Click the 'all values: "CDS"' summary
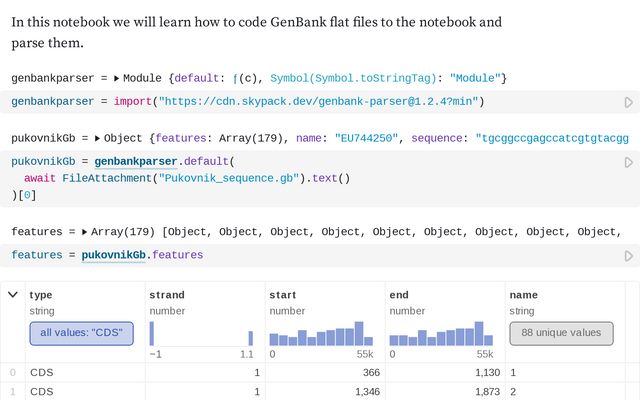The height and width of the screenshot is (400, 640). (x=81, y=333)
